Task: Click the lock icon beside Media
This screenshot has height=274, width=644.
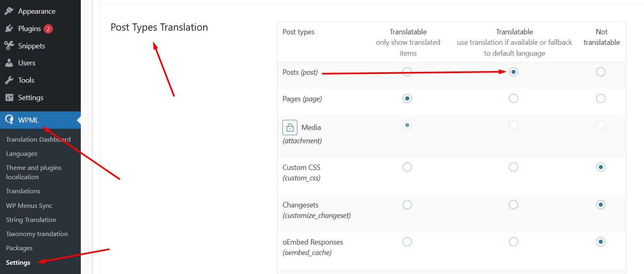Action: click(290, 128)
